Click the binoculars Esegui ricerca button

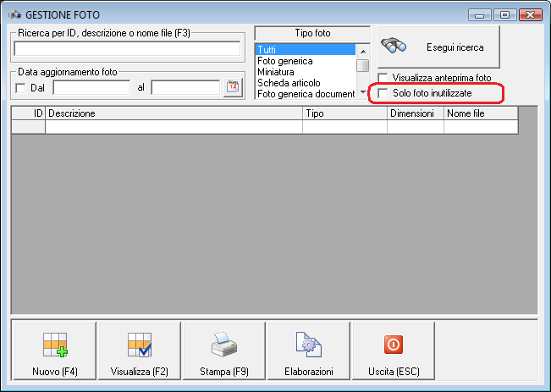coord(438,47)
